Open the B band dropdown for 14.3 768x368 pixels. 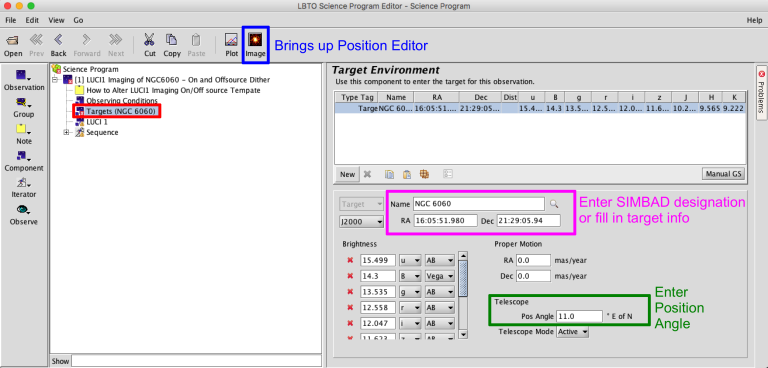coord(411,276)
